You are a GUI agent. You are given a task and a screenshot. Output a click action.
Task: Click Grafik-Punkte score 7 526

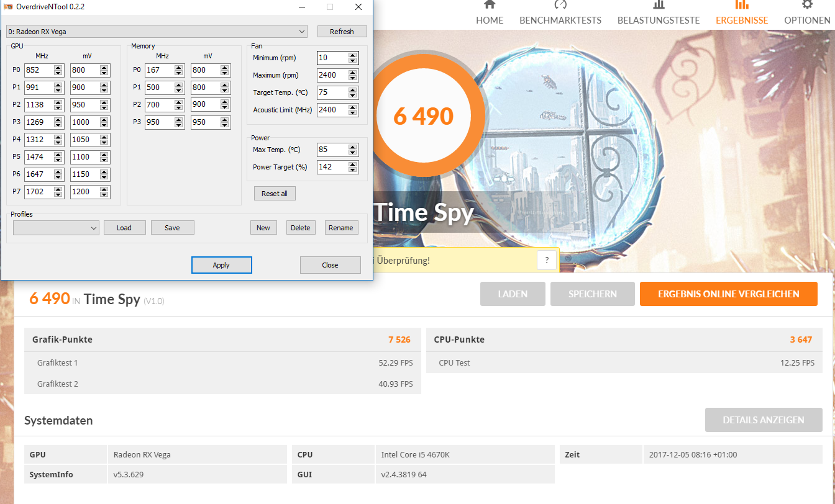pos(399,340)
